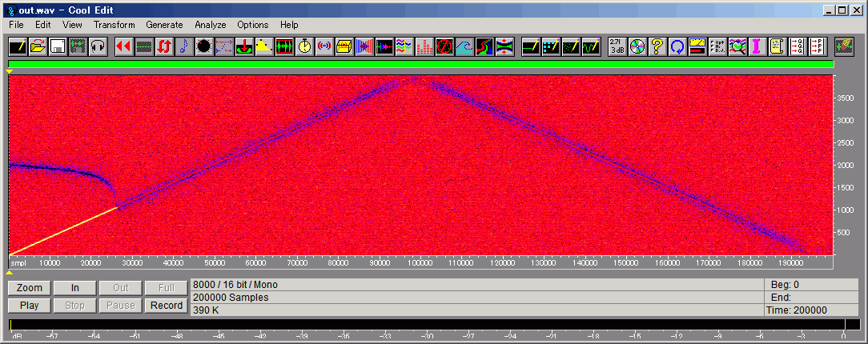Open the Transform menu
The height and width of the screenshot is (344, 868).
115,25
